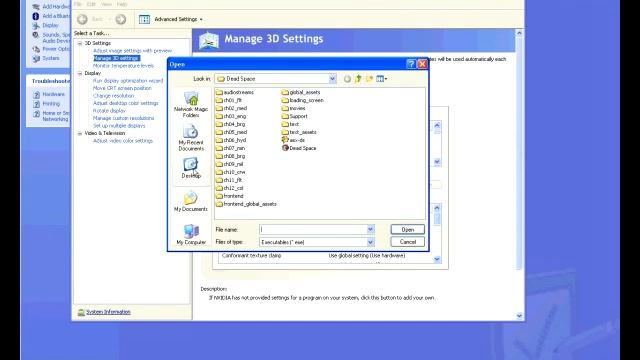Viewport: 640px width, 360px height.
Task: Open My Computer in the places bar
Action: pyautogui.click(x=191, y=235)
